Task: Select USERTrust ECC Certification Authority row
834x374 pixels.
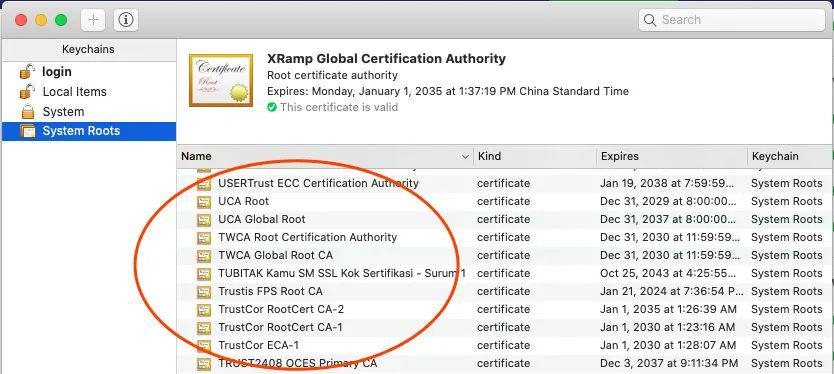Action: (x=505, y=184)
